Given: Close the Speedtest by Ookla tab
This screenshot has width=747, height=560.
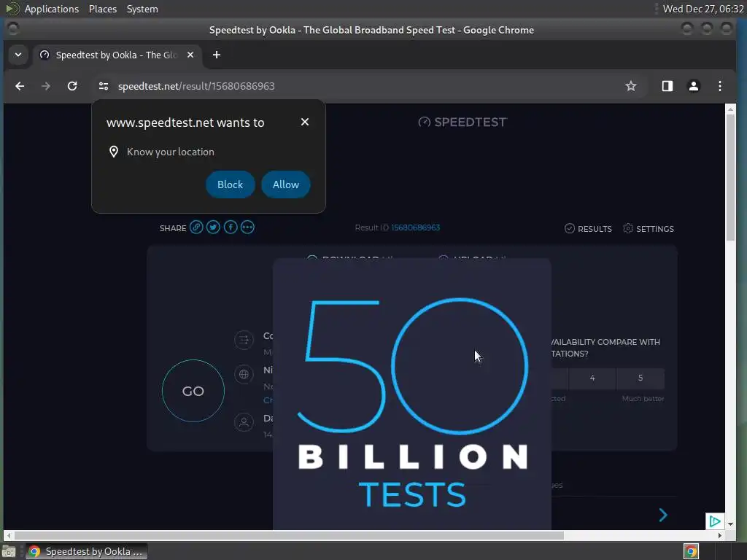Looking at the screenshot, I should [x=190, y=55].
